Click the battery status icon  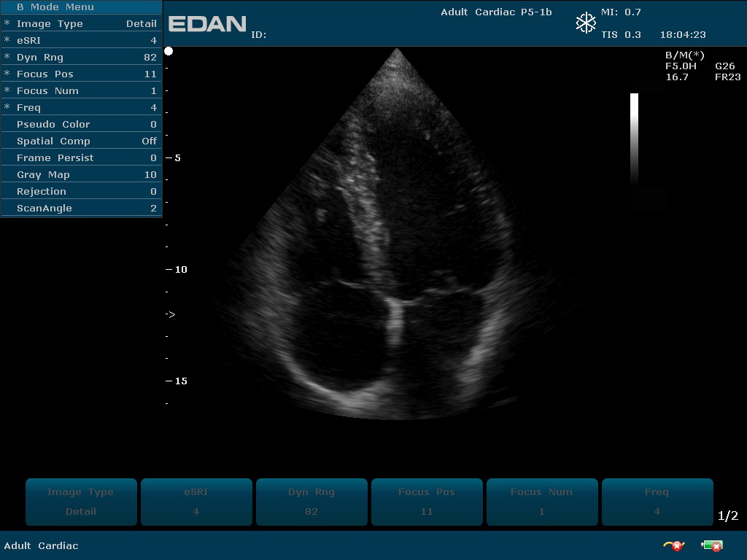pos(711,545)
